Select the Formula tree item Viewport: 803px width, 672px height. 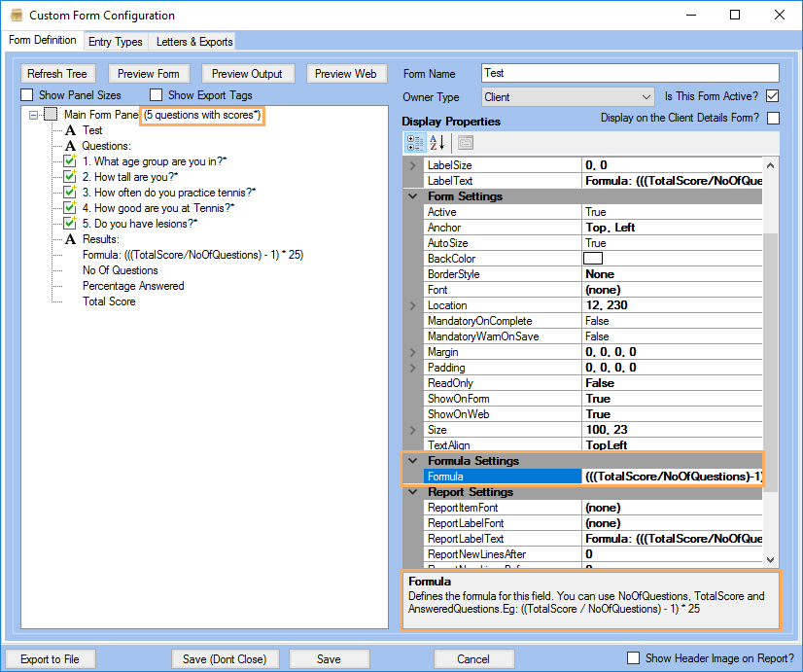point(193,255)
